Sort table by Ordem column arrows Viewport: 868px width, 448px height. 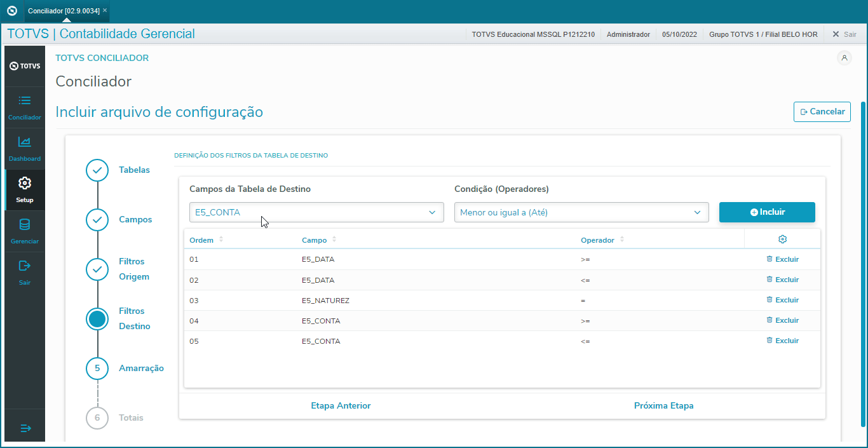pyautogui.click(x=221, y=240)
